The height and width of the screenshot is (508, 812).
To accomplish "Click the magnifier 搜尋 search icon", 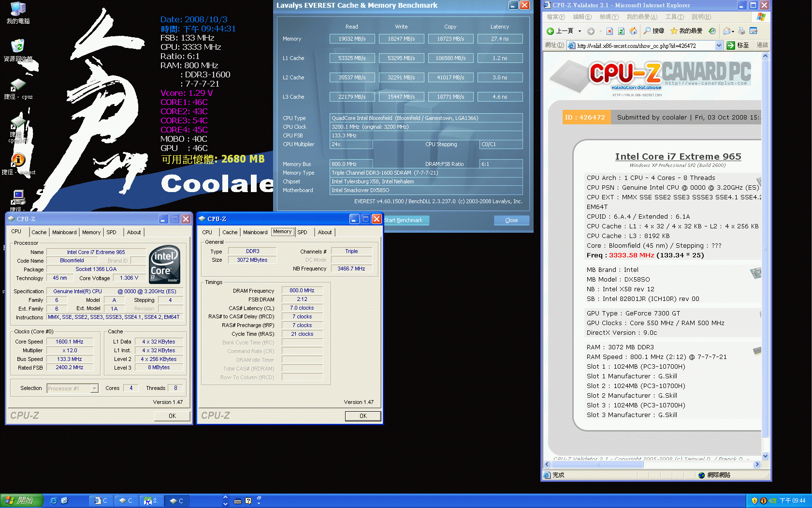I will click(648, 31).
